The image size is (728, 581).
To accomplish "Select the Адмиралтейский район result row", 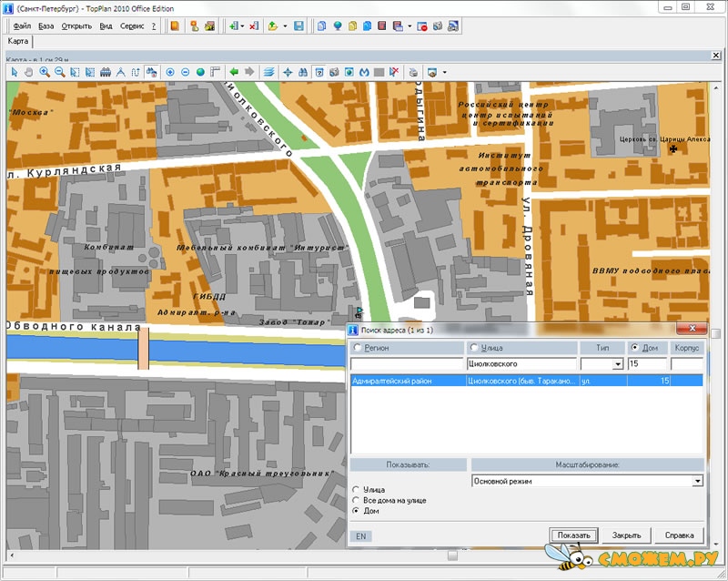I will point(526,381).
